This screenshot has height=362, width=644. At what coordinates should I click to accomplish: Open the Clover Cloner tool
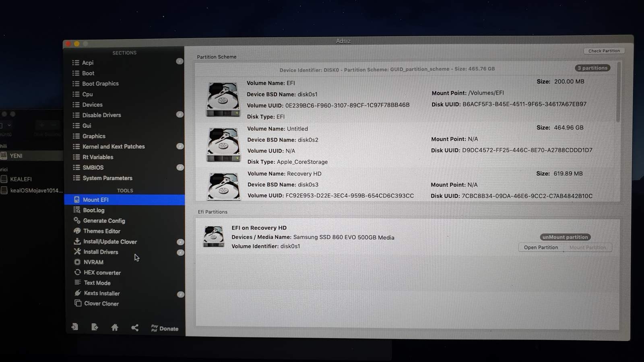click(x=101, y=304)
